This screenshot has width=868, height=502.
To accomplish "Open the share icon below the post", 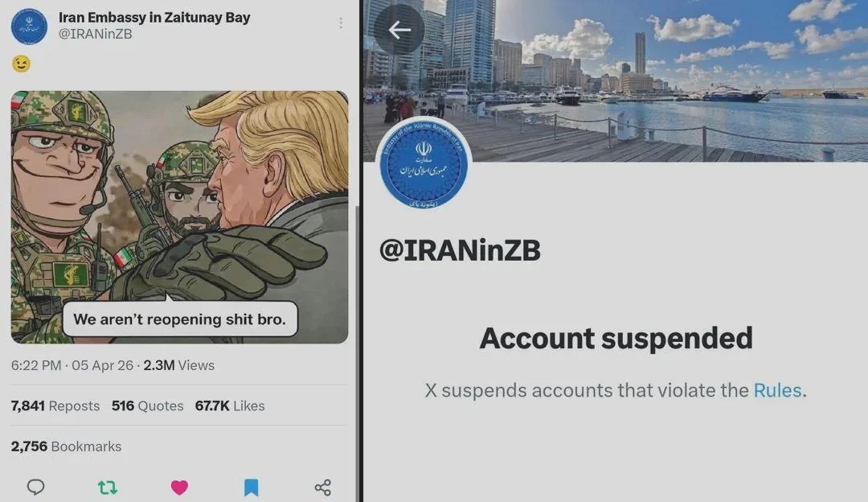I will coord(323,488).
